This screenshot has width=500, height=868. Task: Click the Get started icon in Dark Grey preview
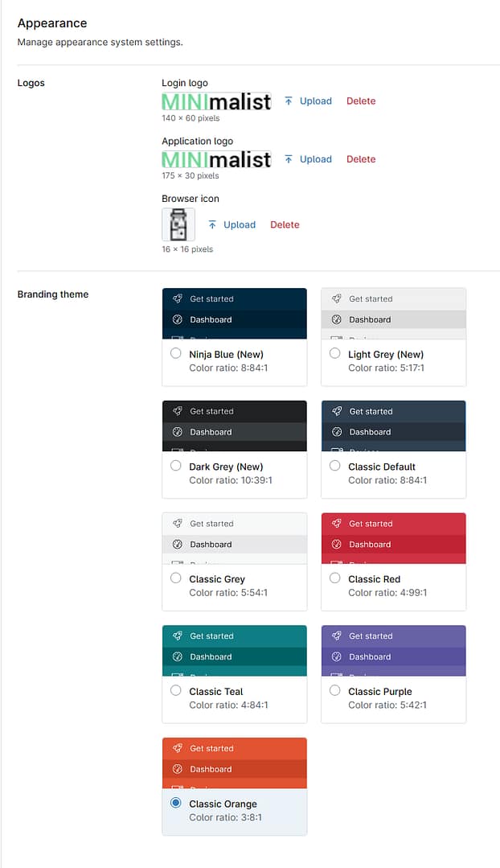177,410
